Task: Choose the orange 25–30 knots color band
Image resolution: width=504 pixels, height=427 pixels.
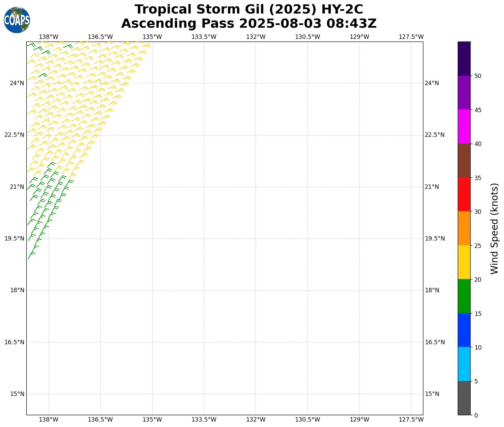Action: [464, 228]
